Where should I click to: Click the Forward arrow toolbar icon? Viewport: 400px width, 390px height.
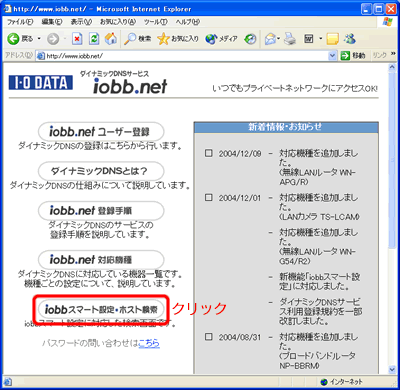point(53,39)
